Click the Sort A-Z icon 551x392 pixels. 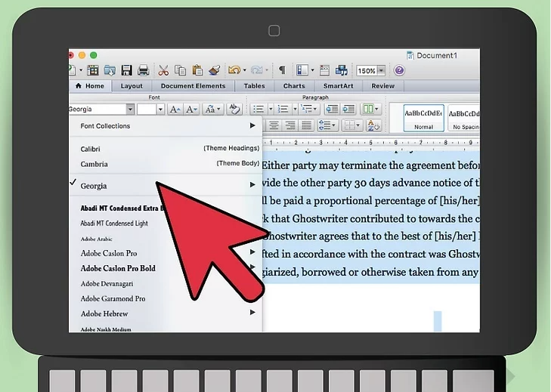click(373, 125)
